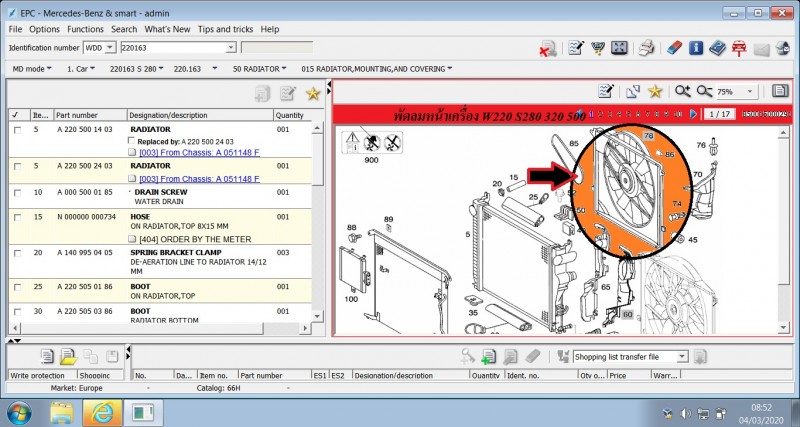Open the 1. Car dropdown

coord(81,69)
